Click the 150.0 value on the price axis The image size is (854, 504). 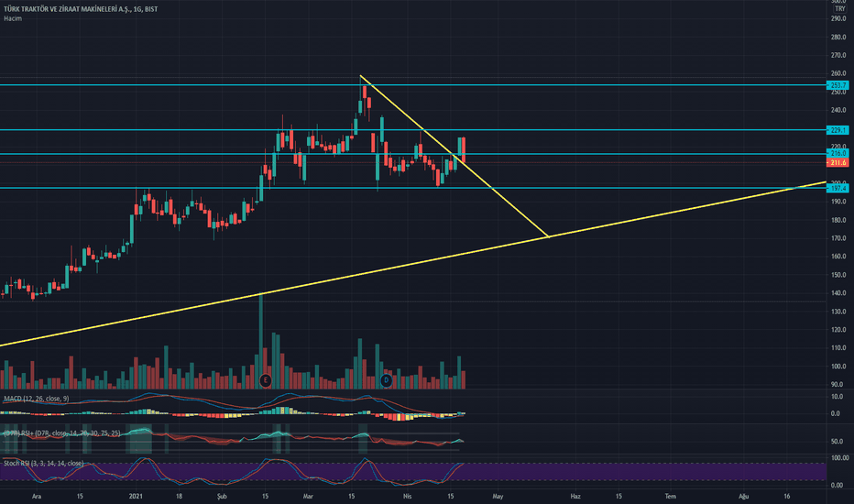point(838,275)
